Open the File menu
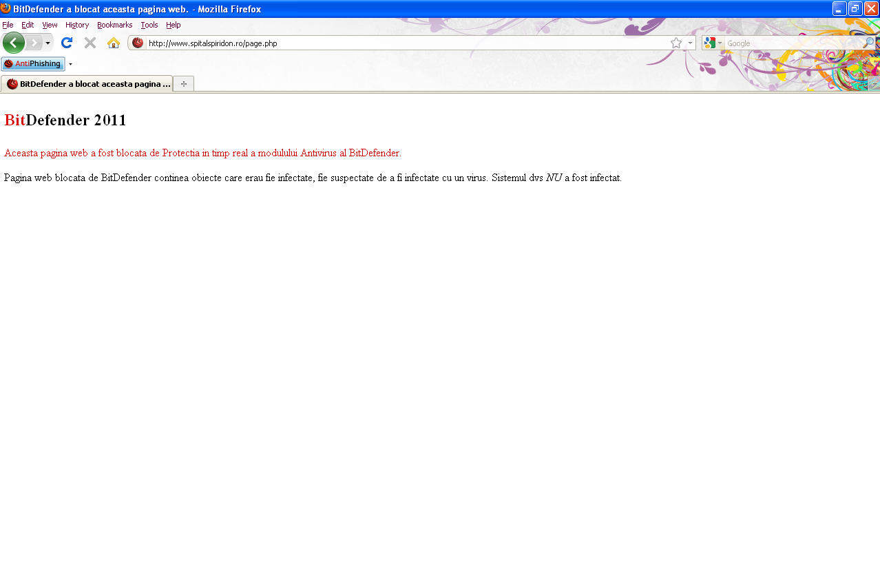The image size is (880, 588). point(8,25)
